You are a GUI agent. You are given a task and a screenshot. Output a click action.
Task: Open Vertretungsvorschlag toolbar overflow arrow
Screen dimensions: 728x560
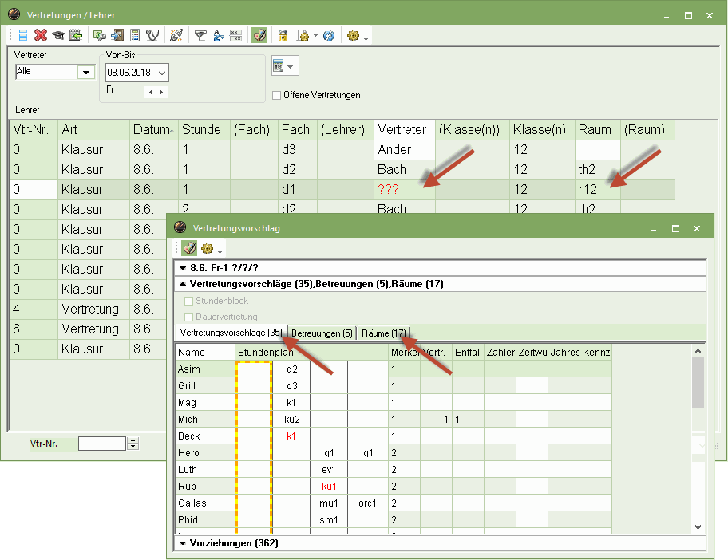coord(220,252)
